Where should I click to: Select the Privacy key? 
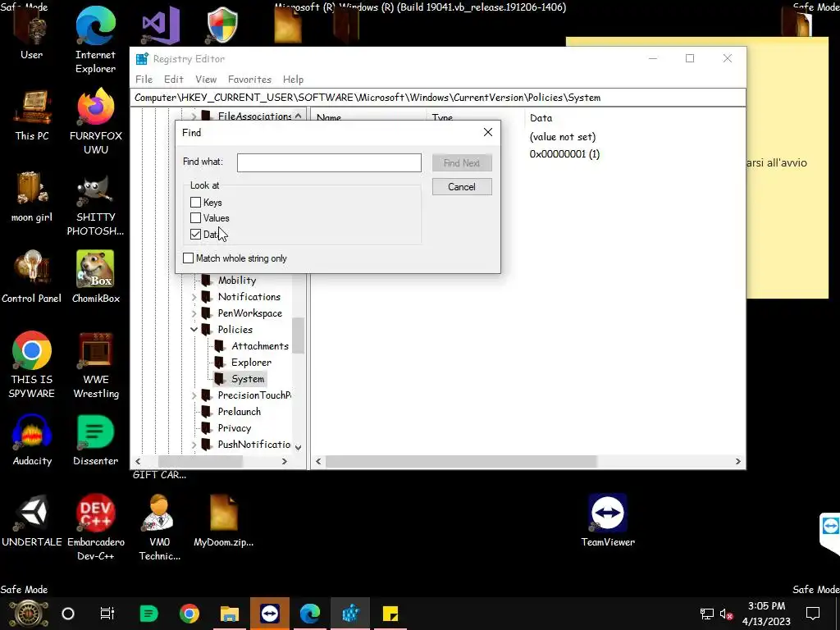[x=234, y=428]
